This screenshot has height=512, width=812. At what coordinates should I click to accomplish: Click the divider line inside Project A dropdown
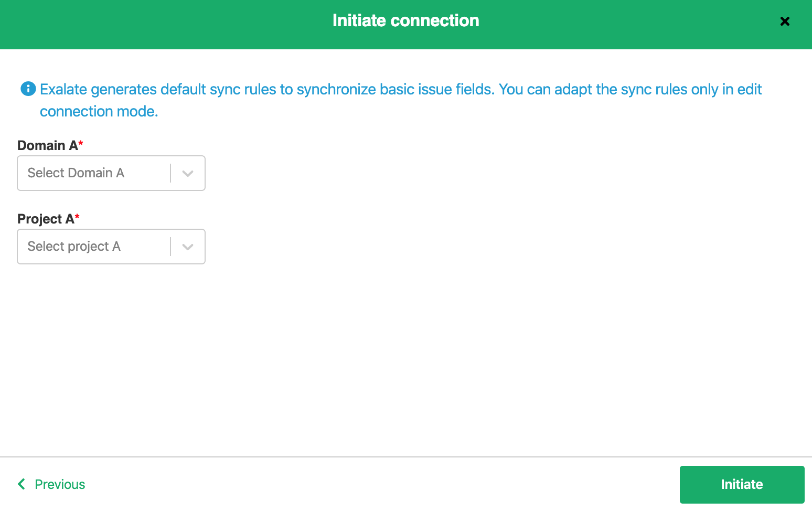(x=170, y=247)
